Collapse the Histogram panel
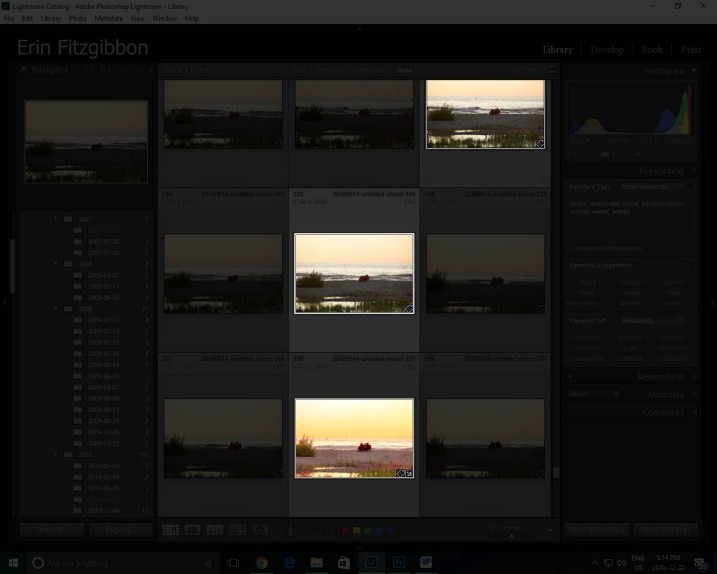The height and width of the screenshot is (574, 717). 694,71
